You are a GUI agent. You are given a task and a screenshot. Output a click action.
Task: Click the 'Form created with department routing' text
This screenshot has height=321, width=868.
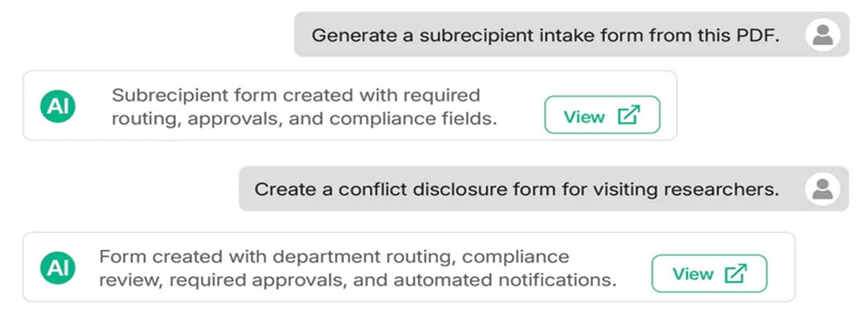[x=276, y=257]
